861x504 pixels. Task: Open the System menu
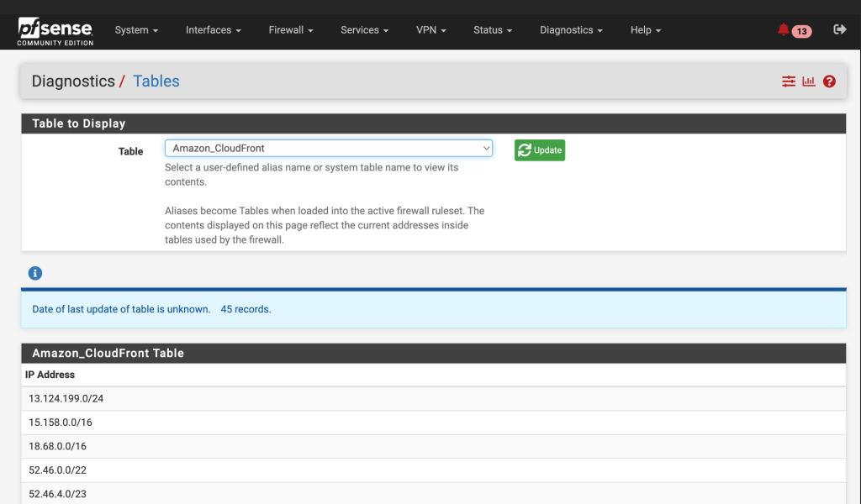click(136, 30)
